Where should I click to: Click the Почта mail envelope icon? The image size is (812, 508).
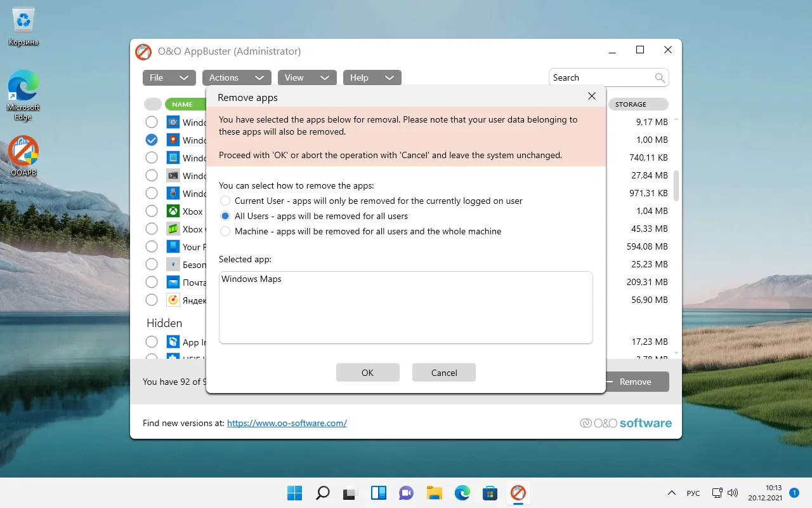coord(173,282)
